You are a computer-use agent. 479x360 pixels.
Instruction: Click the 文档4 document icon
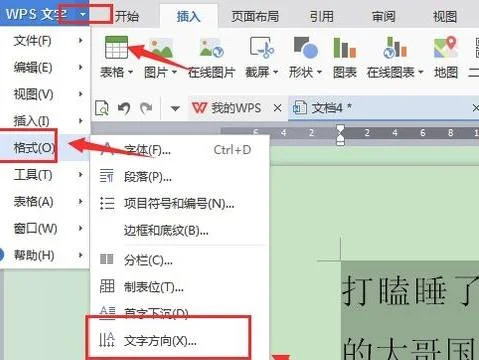coord(299,108)
